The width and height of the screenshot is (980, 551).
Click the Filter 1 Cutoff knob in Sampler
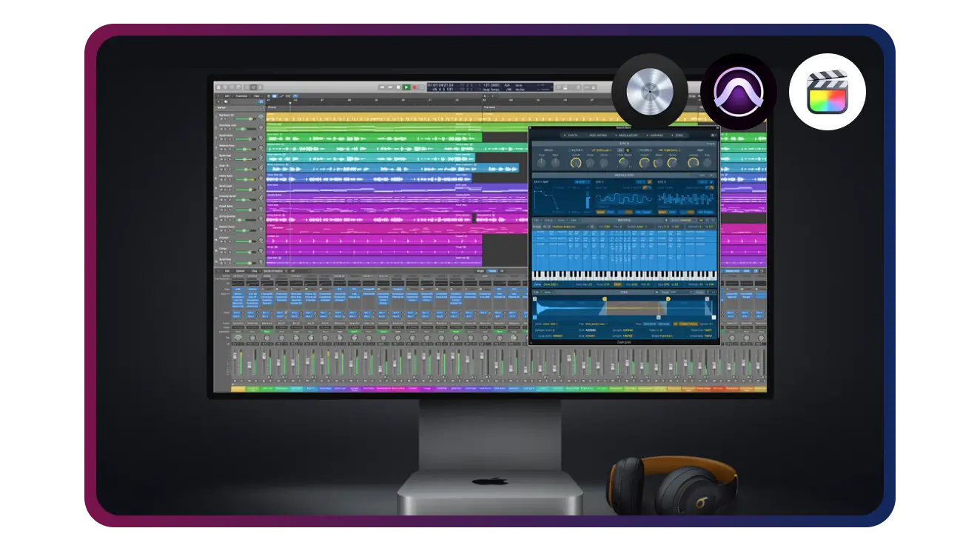pyautogui.click(x=576, y=163)
